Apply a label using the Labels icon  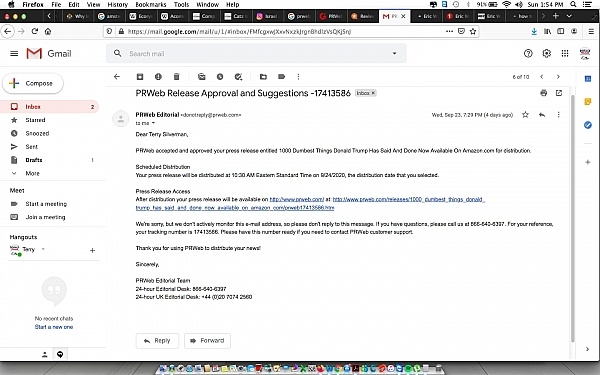pyautogui.click(x=282, y=77)
